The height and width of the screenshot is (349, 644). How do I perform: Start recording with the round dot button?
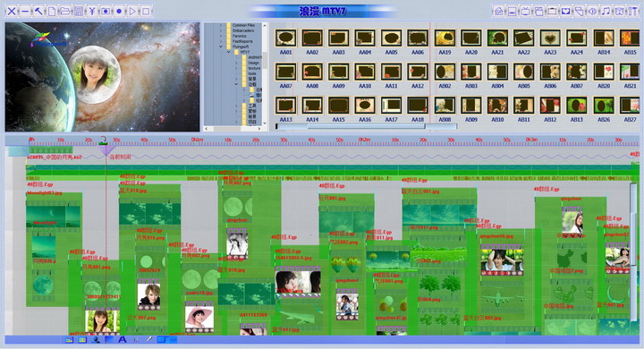119,11
